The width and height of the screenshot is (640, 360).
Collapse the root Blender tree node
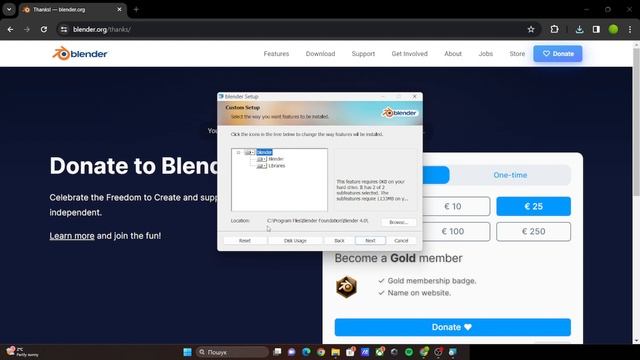238,152
